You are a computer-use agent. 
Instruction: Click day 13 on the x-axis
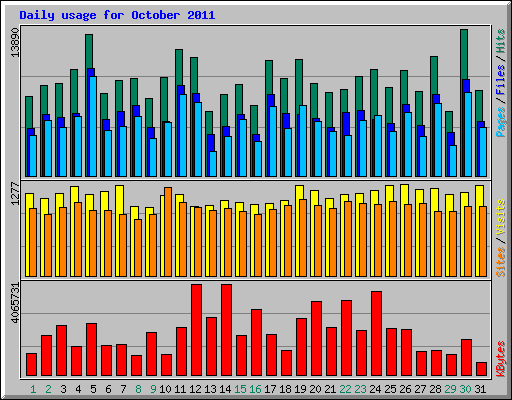coord(210,389)
